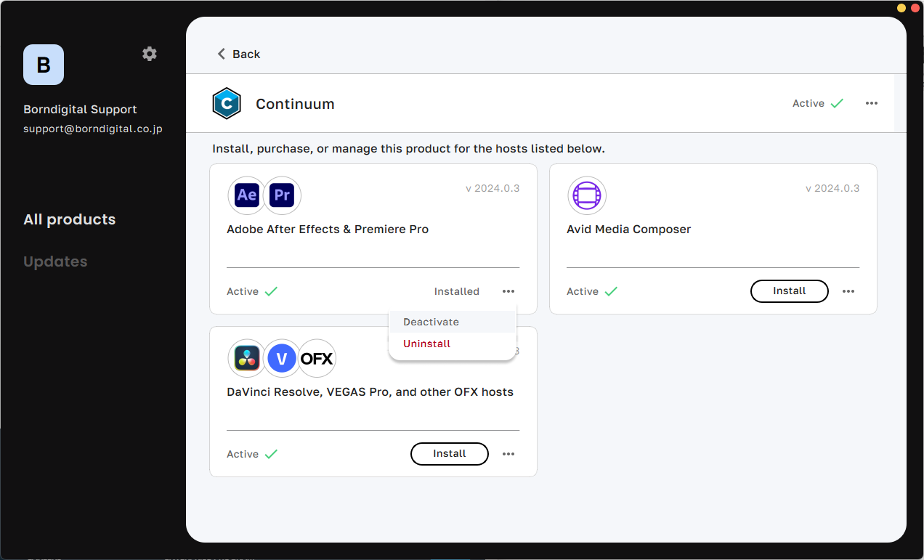Click the Installed label on the Adobe card

(457, 291)
